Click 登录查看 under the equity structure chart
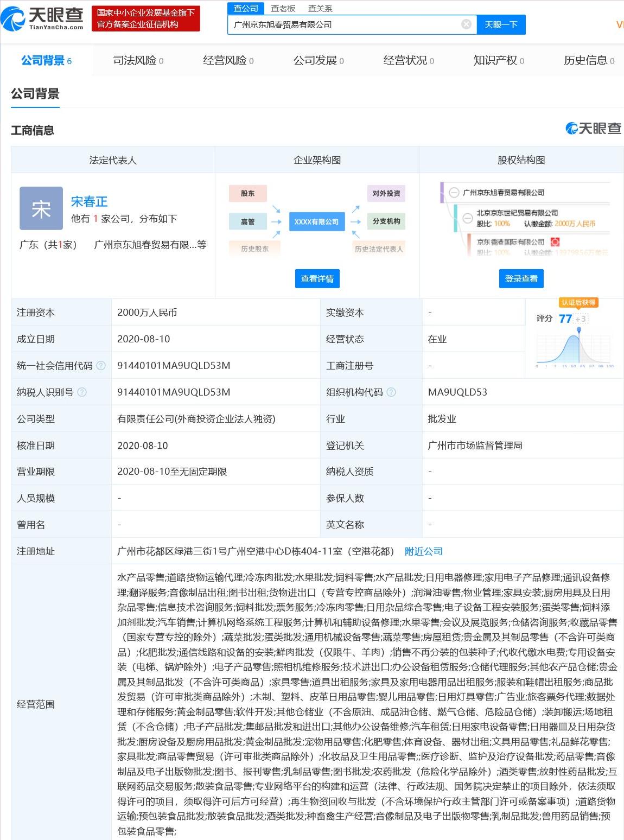Image resolution: width=624 pixels, height=840 pixels. (x=521, y=278)
